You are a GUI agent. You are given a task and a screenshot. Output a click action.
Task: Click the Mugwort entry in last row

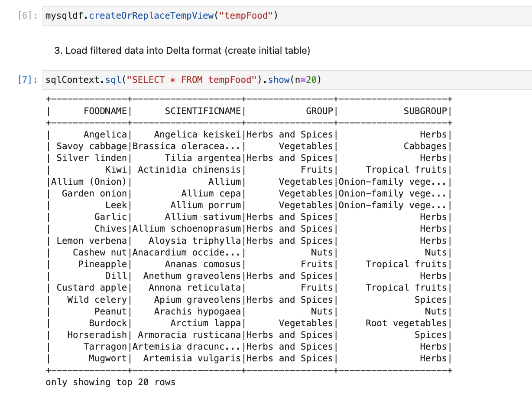(x=108, y=358)
